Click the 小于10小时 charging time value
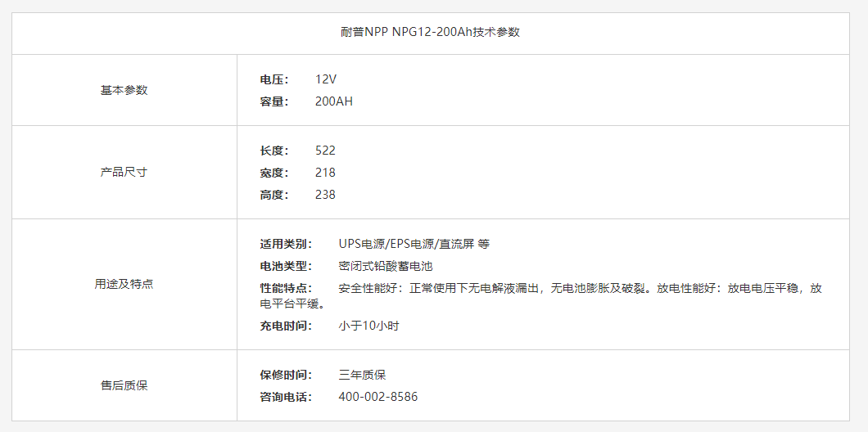The image size is (868, 432). pos(368,326)
